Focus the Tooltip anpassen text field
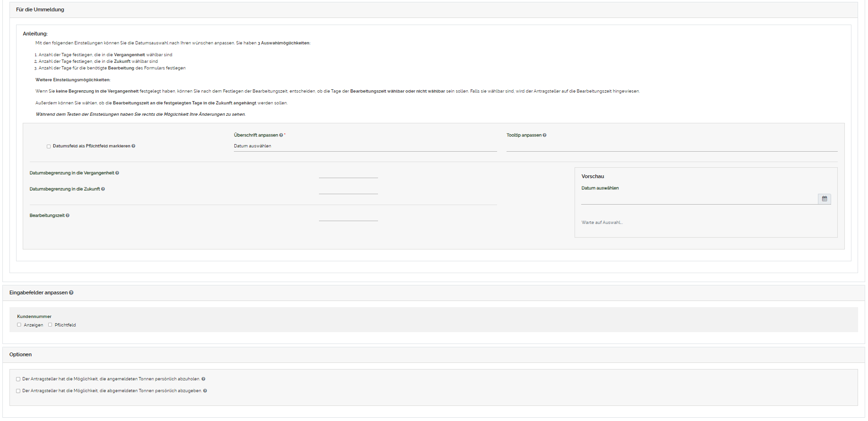868x421 pixels. point(671,146)
